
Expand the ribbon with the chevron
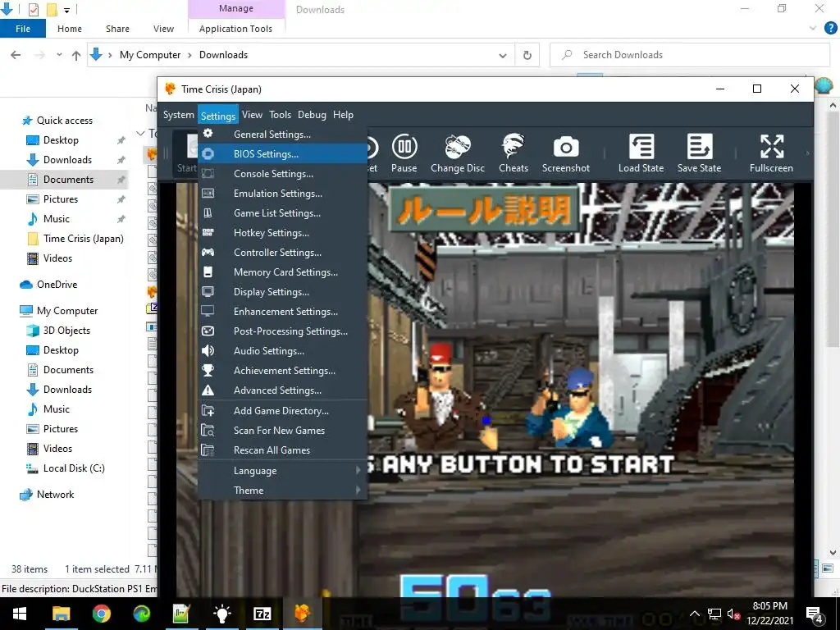pos(813,29)
